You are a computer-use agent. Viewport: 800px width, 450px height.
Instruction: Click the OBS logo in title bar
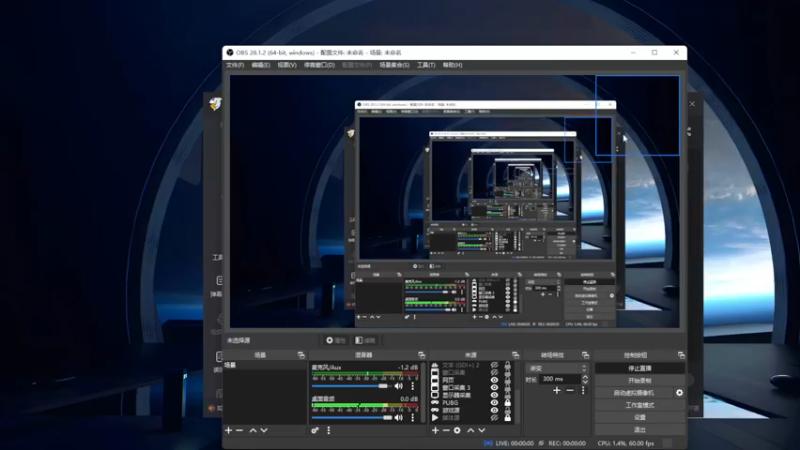[230, 53]
